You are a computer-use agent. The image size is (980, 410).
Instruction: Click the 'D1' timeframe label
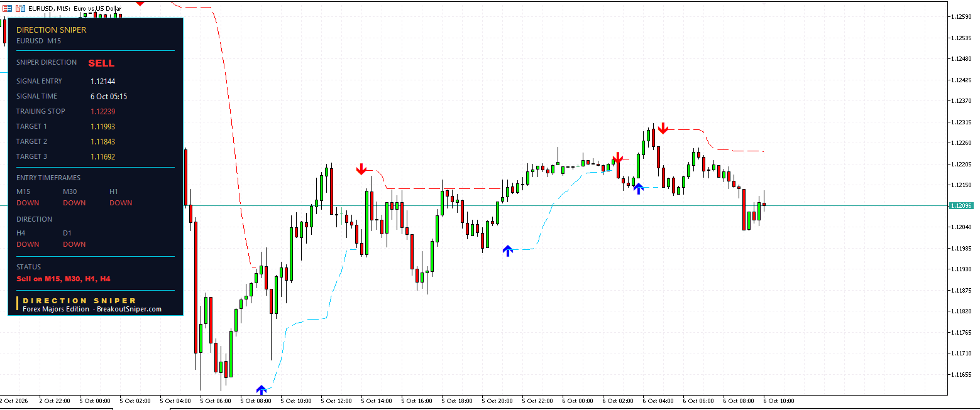[x=67, y=233]
